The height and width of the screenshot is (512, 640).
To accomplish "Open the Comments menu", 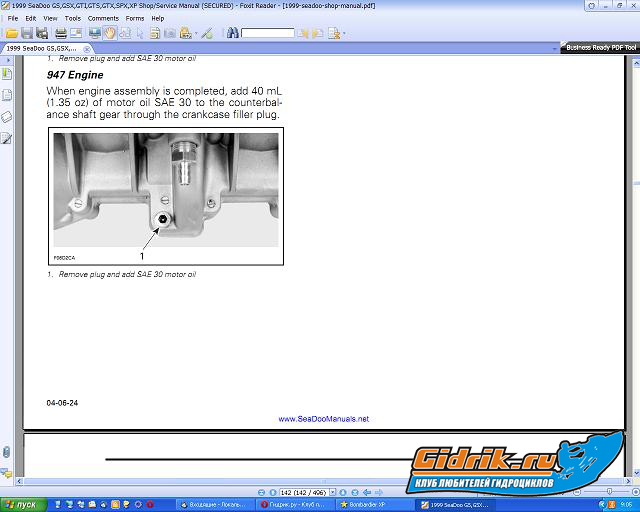I will coord(103,18).
